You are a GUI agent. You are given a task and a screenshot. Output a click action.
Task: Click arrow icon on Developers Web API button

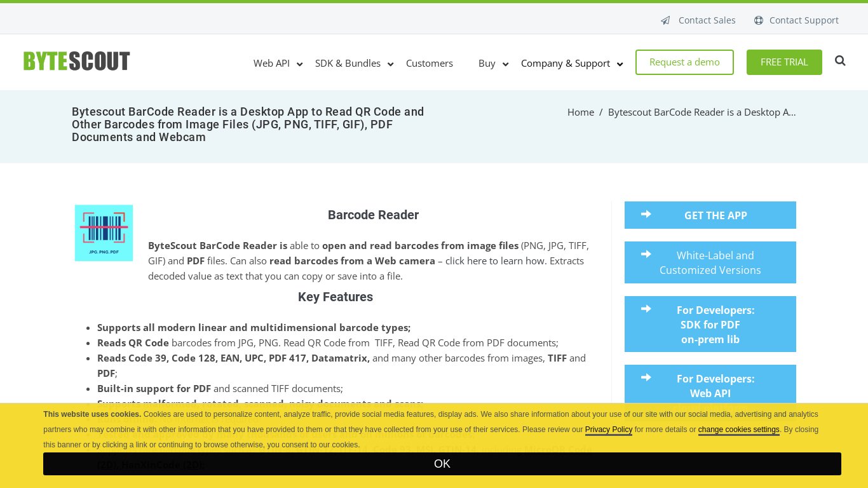click(646, 377)
